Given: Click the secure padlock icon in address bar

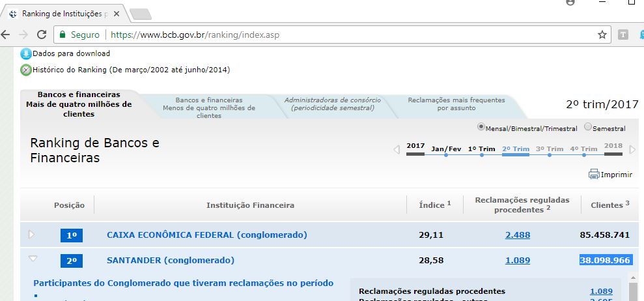Looking at the screenshot, I should (x=63, y=35).
